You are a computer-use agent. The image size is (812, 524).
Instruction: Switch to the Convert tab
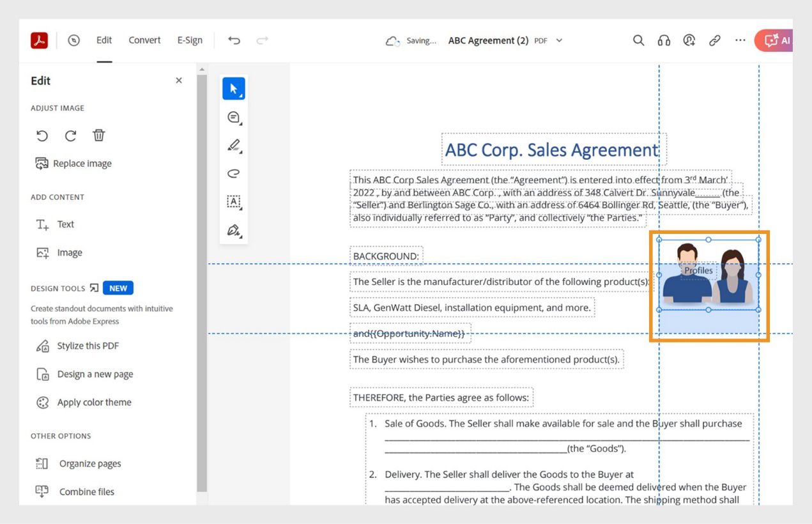pos(144,40)
